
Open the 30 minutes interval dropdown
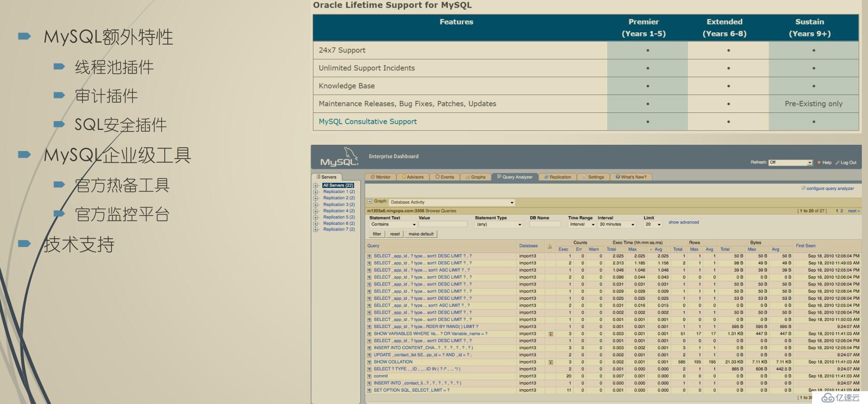(617, 224)
